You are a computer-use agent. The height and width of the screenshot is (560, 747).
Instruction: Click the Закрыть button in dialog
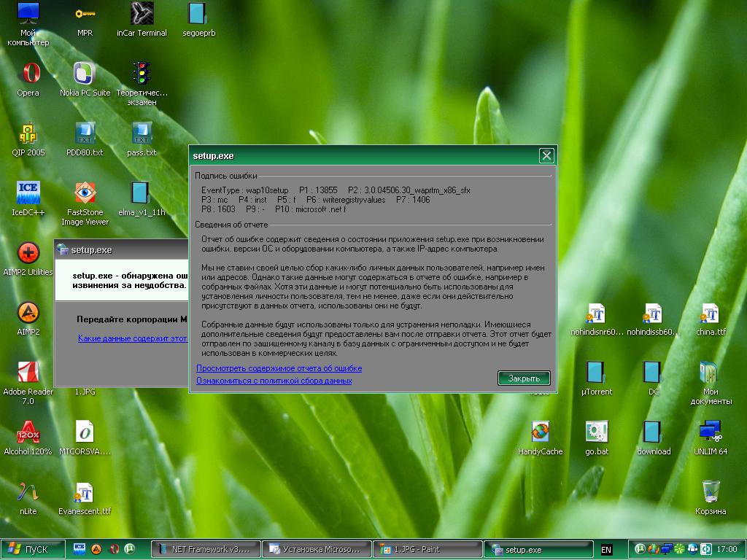[x=524, y=378]
